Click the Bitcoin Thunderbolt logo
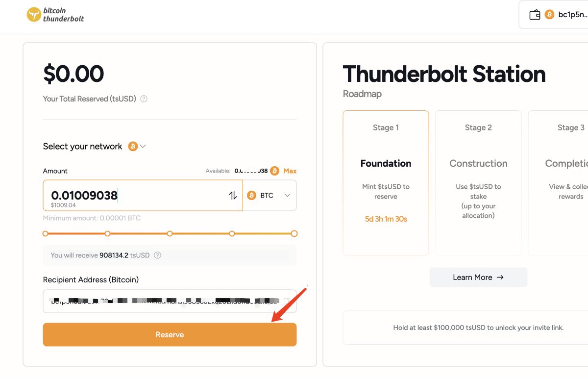The height and width of the screenshot is (378, 588). click(55, 15)
